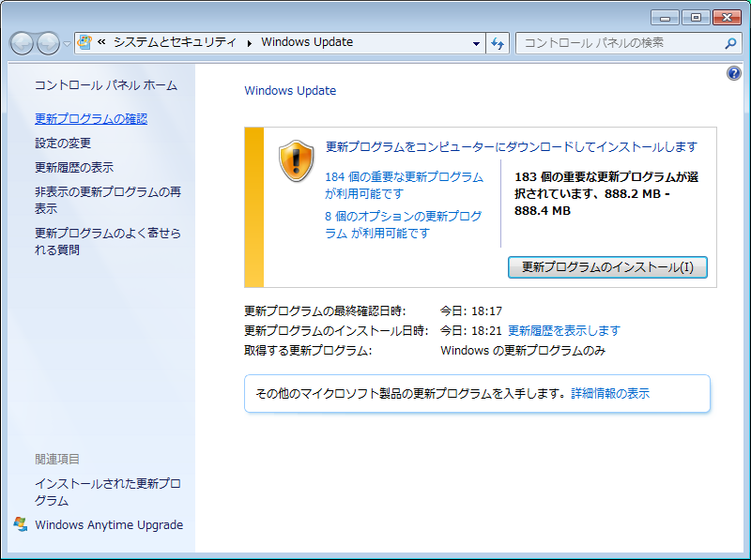This screenshot has height=560, width=751.
Task: Click the Windows Anytime Upgrade flag icon
Action: click(21, 524)
